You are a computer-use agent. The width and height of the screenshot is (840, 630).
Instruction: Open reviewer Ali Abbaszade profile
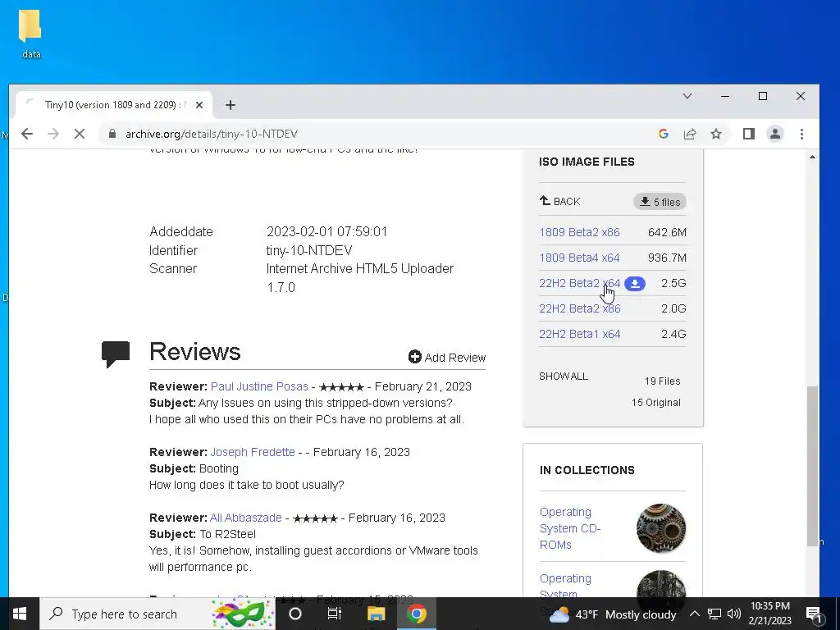[x=246, y=518]
